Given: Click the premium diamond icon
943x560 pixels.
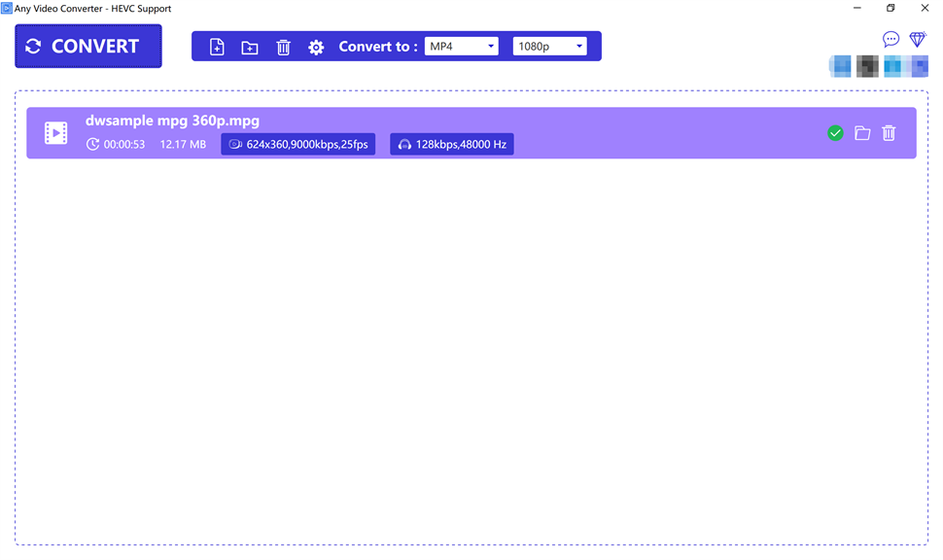Looking at the screenshot, I should 918,39.
